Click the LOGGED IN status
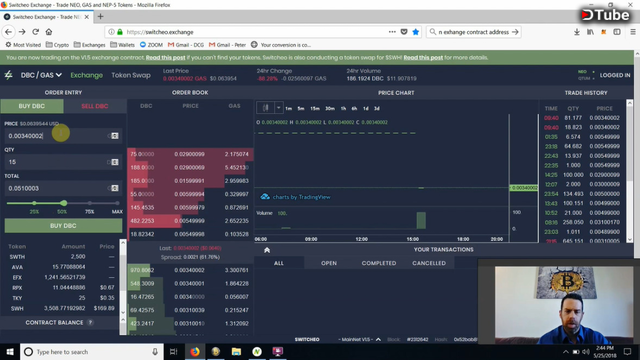The image size is (640, 360). pos(615,75)
